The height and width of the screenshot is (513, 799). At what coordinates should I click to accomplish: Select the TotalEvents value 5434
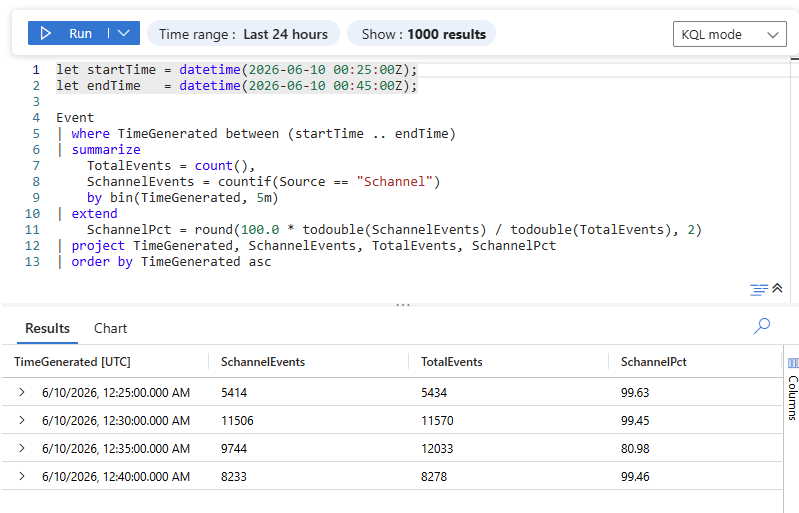click(x=434, y=393)
